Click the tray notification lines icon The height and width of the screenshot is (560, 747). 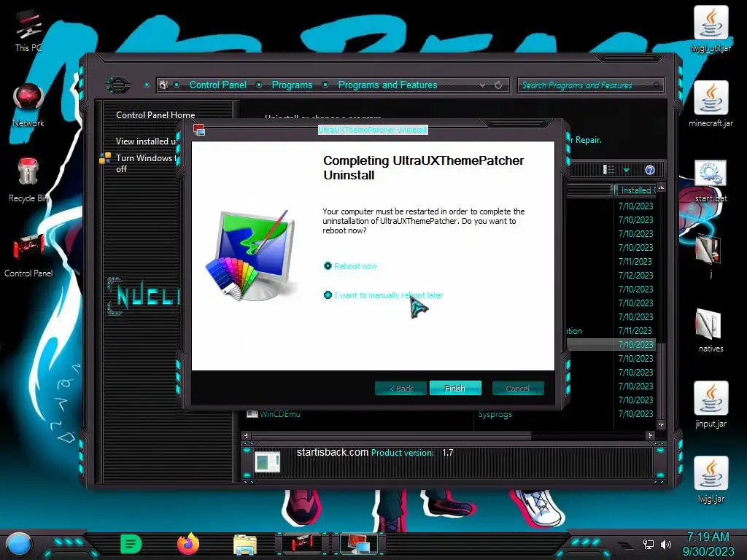(x=625, y=545)
